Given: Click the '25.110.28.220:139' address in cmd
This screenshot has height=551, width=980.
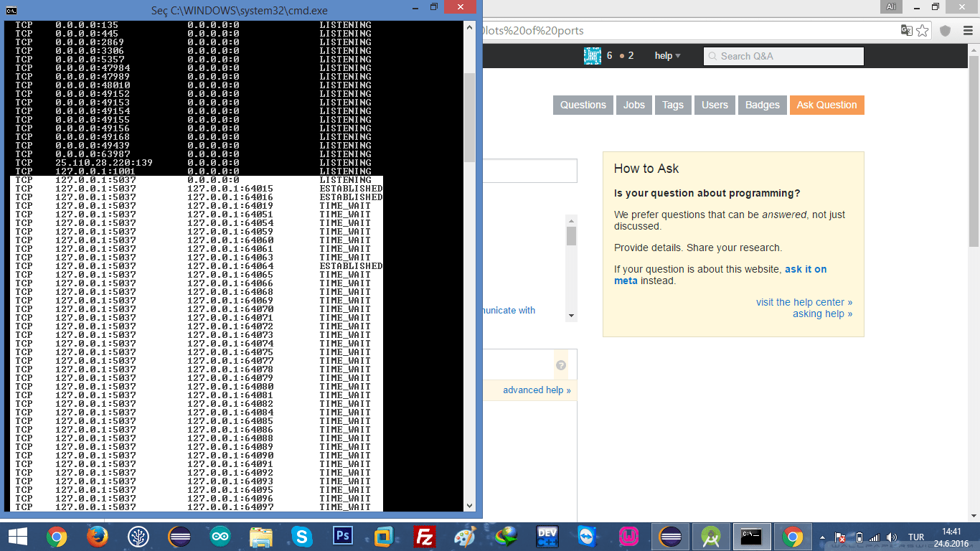Looking at the screenshot, I should 103,163.
